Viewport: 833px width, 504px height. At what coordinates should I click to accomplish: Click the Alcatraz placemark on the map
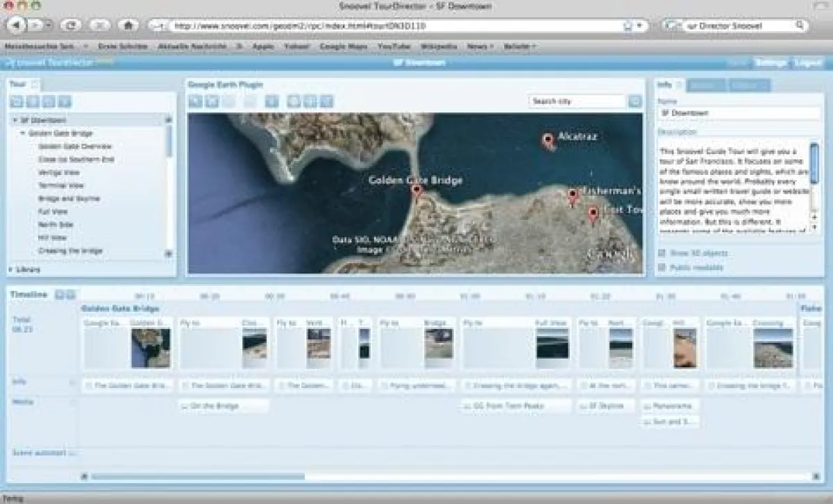pos(548,138)
